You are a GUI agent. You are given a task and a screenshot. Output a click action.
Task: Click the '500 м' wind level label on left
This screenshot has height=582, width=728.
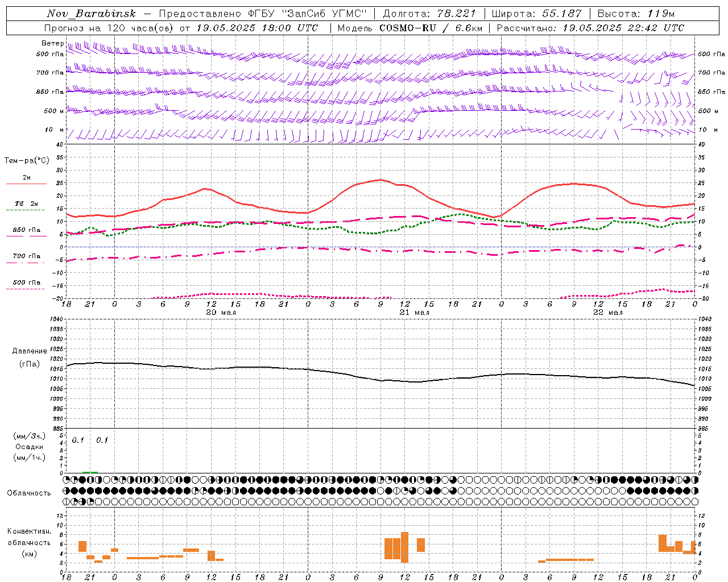click(x=54, y=111)
